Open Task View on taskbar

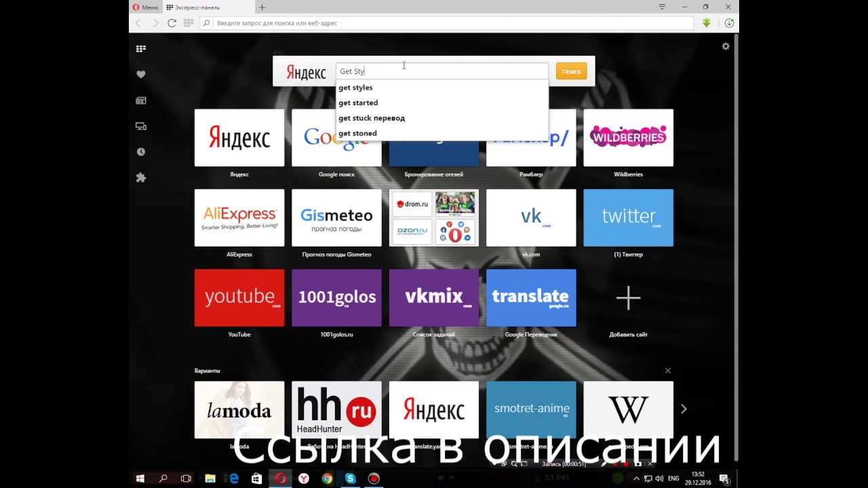click(x=186, y=479)
